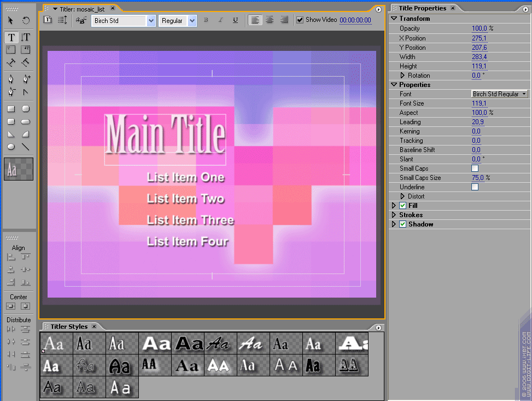Uncheck the Shadow checkbox

403,224
